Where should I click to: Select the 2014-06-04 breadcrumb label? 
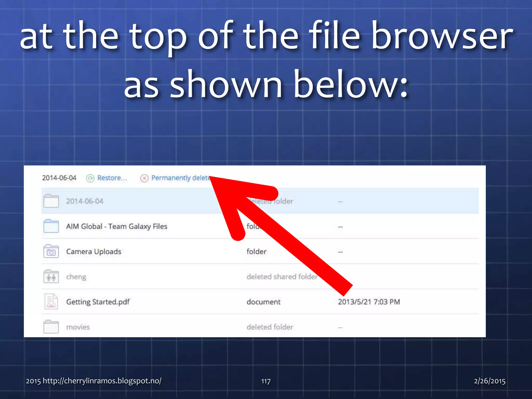tap(59, 178)
